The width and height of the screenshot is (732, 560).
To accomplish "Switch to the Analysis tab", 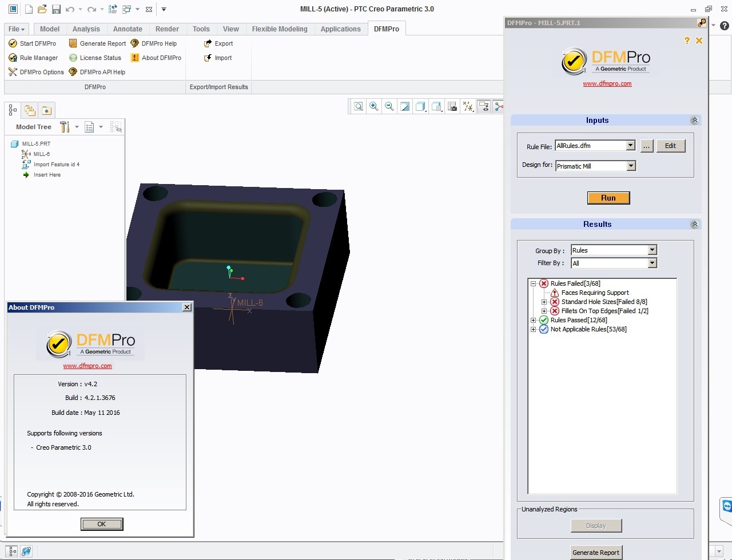I will pyautogui.click(x=86, y=29).
